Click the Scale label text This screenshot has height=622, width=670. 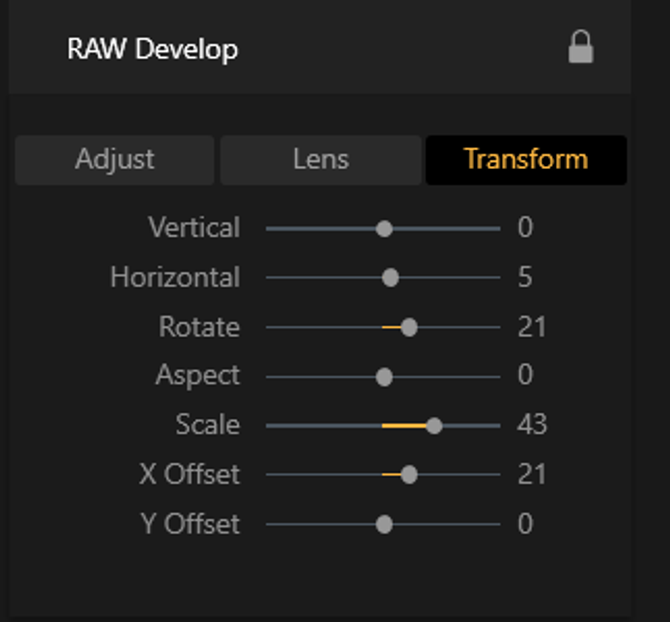[x=207, y=425]
